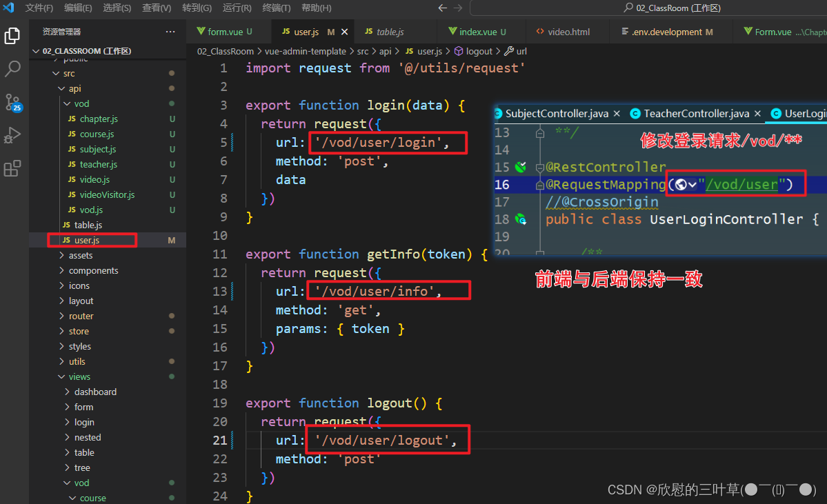
Task: Expand the nested folder
Action: 106,438
